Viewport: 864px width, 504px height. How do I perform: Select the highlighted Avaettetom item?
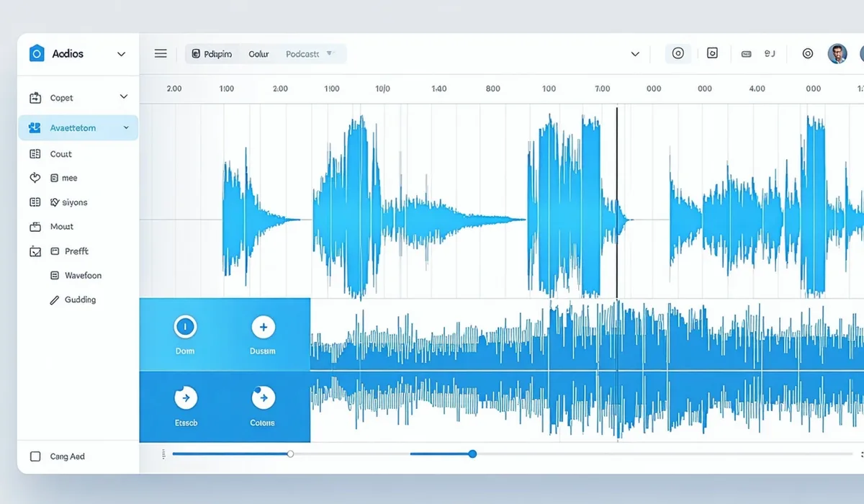78,127
